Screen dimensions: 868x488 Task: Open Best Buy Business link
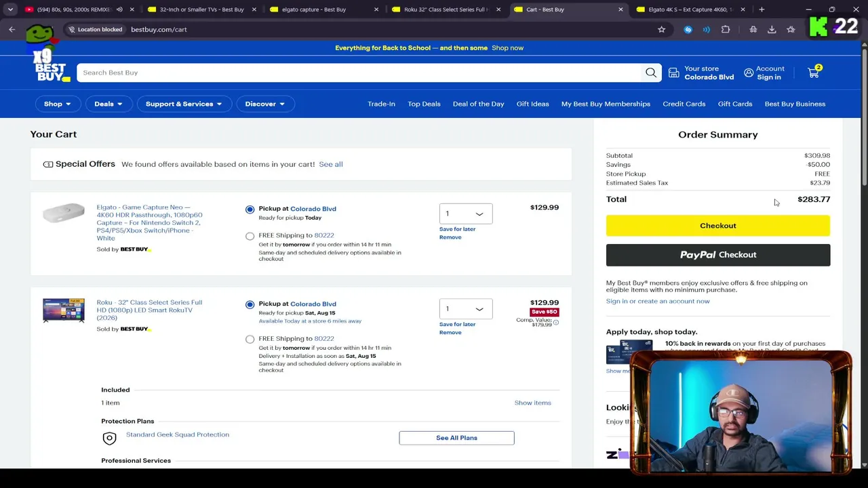795,104
